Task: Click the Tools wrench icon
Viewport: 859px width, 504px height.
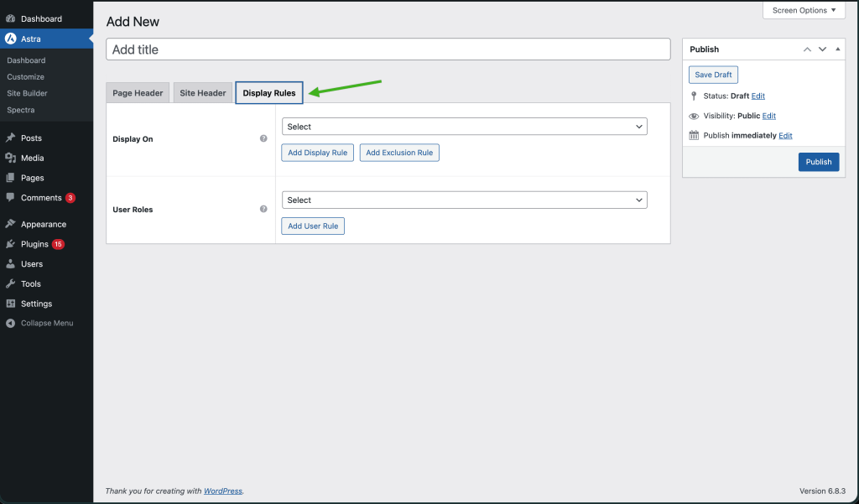Action: click(10, 284)
